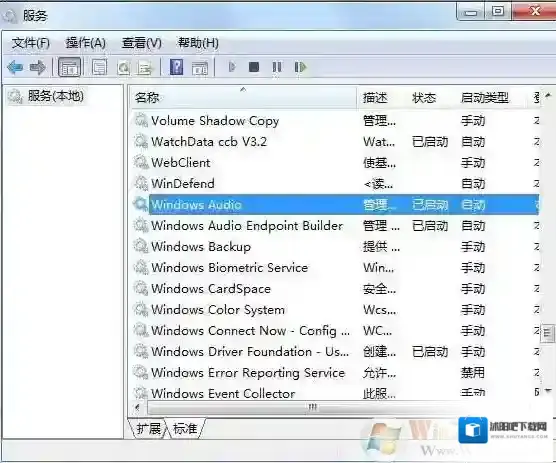Viewport: 556px width, 463px height.
Task: Click the vertical scrollbar down arrow
Action: tap(548, 391)
